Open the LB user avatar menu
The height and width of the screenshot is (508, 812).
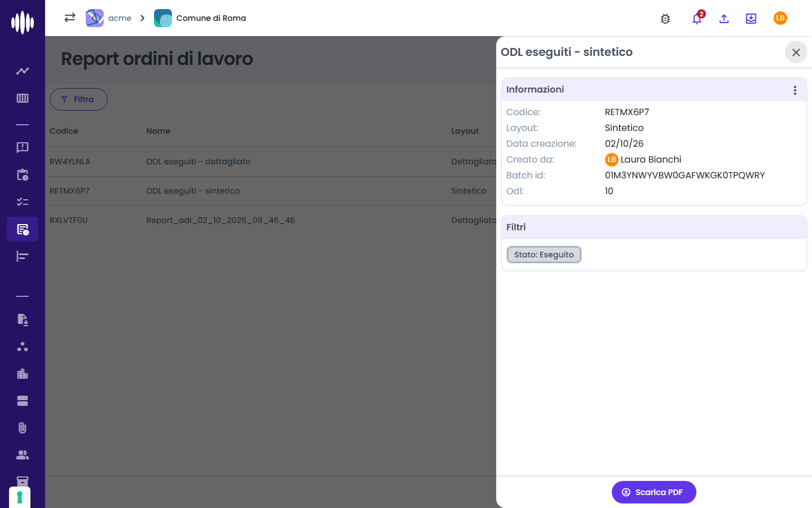click(780, 18)
